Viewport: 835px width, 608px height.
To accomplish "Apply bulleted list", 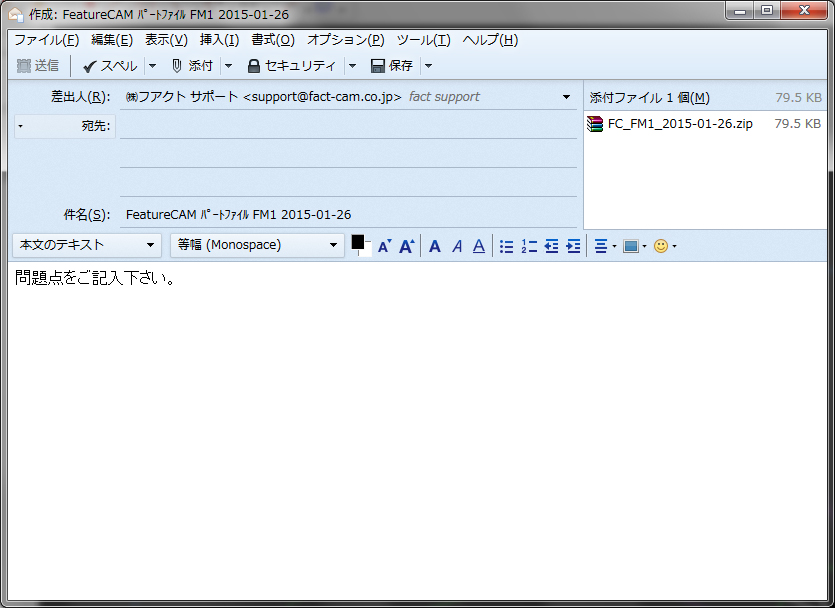I will click(506, 246).
